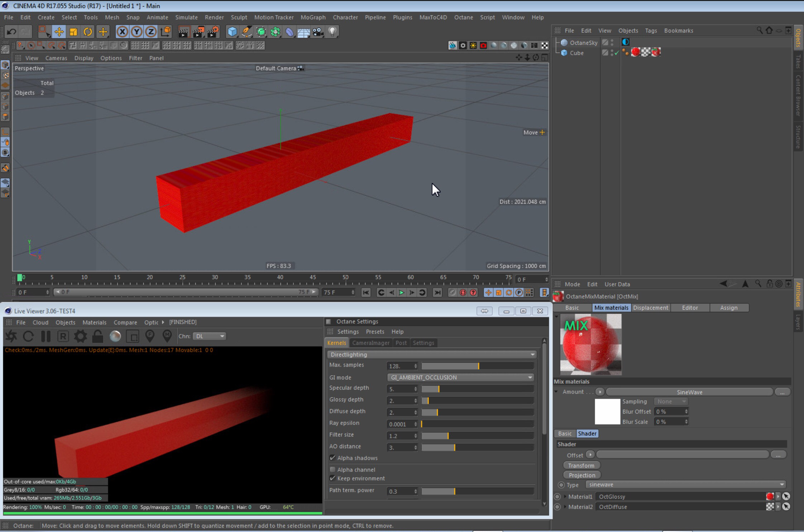The height and width of the screenshot is (532, 804).
Task: Add a Cube primitive object icon
Action: 232,32
